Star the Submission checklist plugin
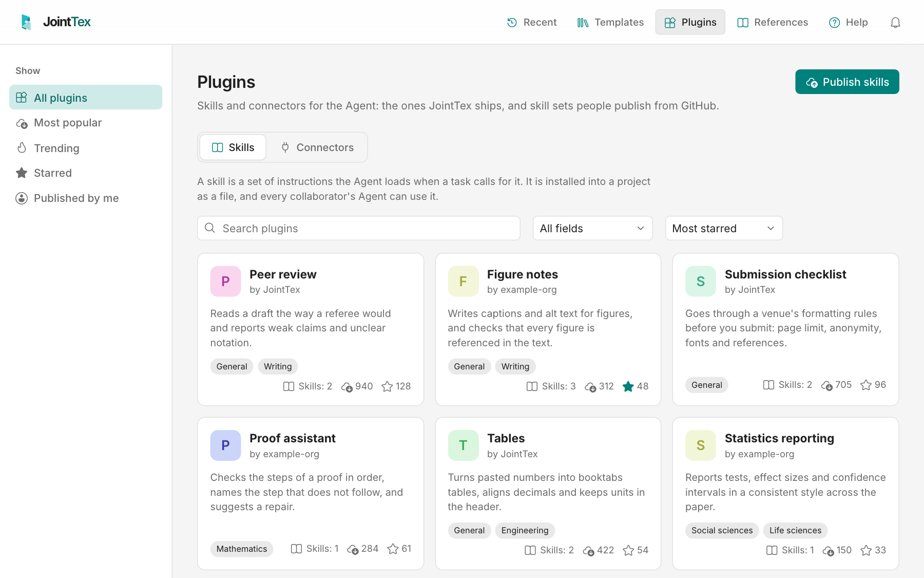 [866, 385]
